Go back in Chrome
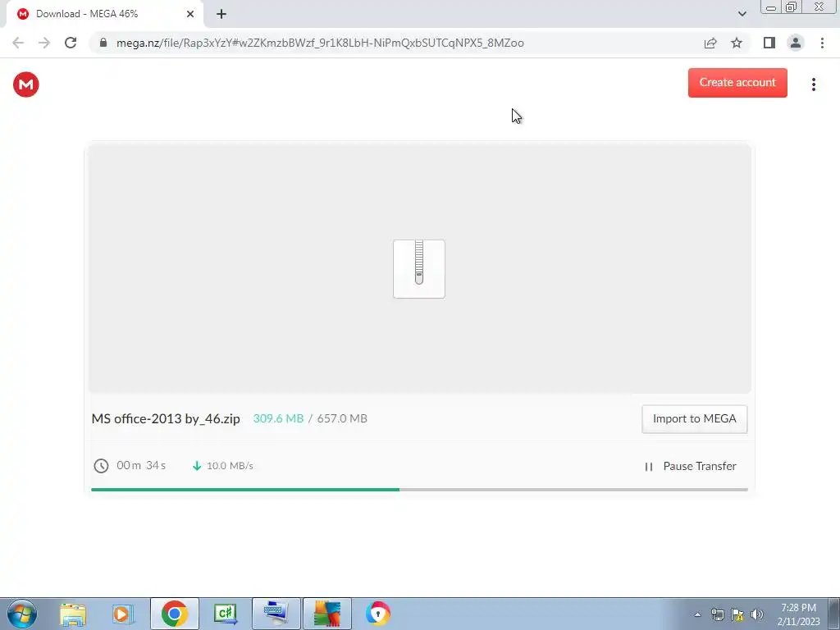Image resolution: width=840 pixels, height=630 pixels. (x=18, y=43)
